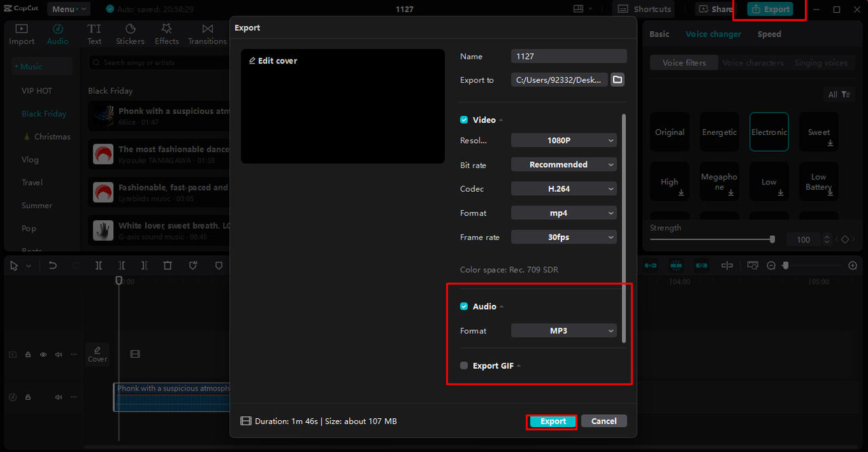Click the Undo arrow in timeline toolbar
868x452 pixels.
click(x=53, y=266)
